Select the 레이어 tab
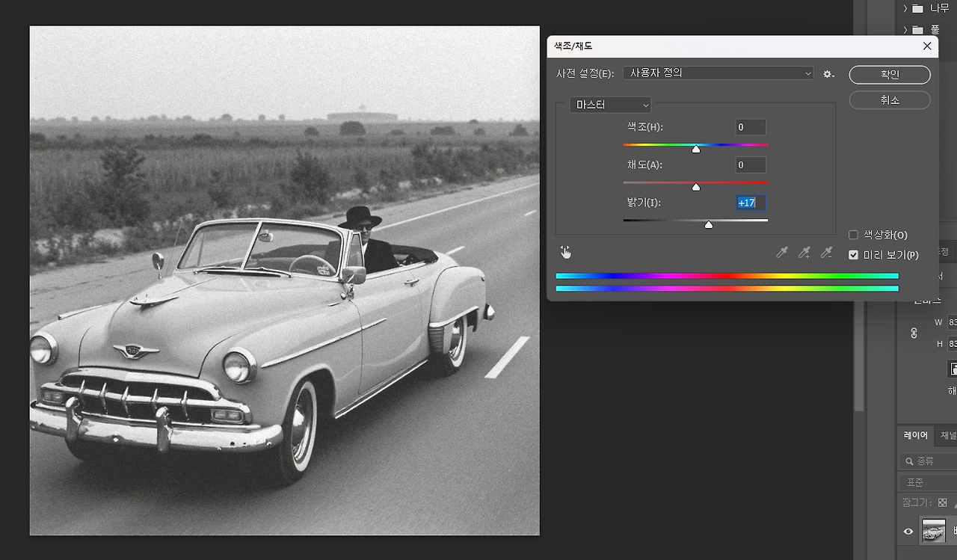The image size is (957, 560). pyautogui.click(x=915, y=435)
